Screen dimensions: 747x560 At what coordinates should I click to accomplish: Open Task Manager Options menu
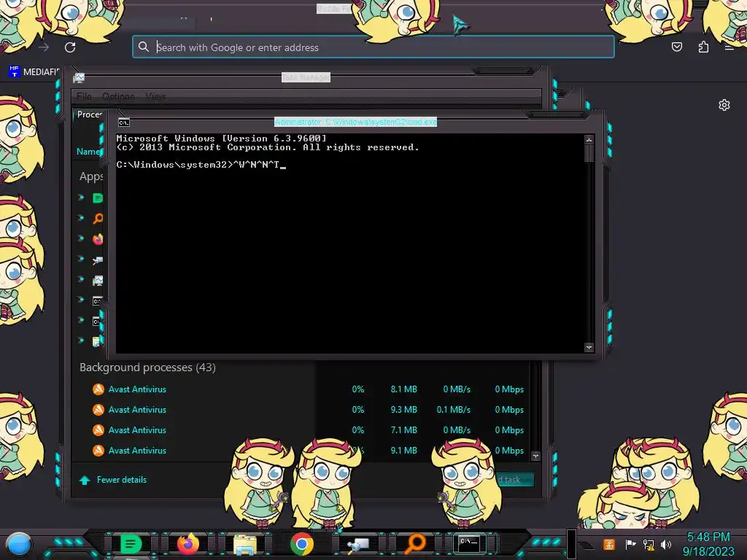click(118, 96)
